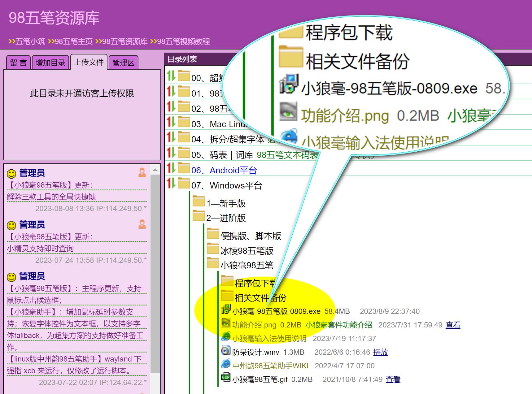The height and width of the screenshot is (394, 532).
Task: Collapse the 2—进阶版 folder
Action: 226,218
